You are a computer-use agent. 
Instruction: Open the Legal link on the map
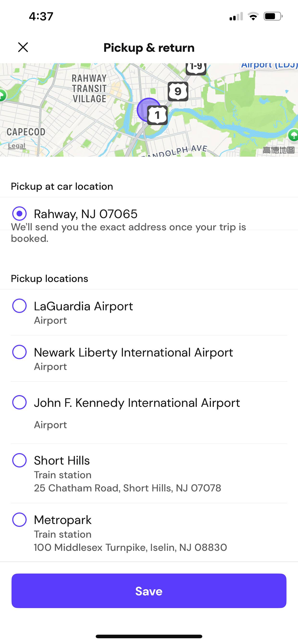17,145
